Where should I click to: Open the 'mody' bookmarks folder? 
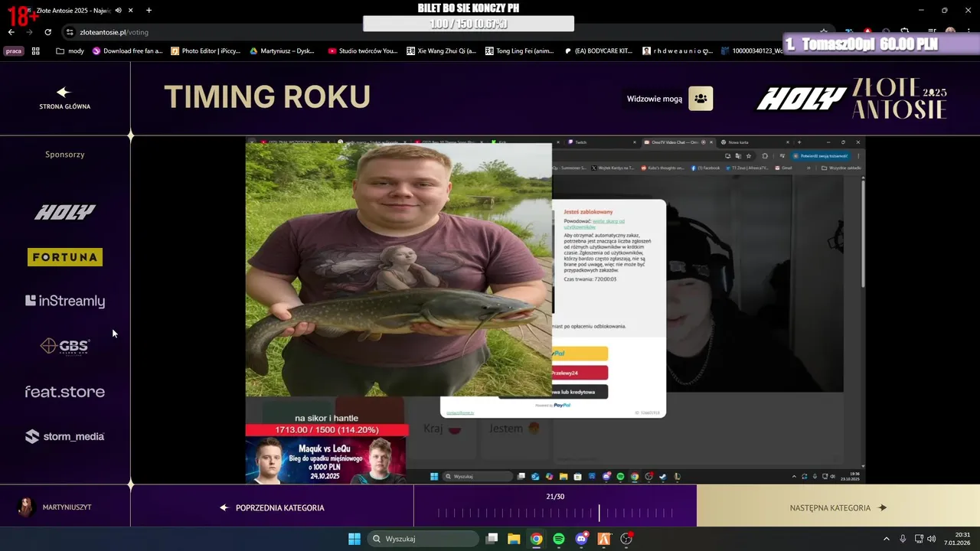[x=70, y=51]
